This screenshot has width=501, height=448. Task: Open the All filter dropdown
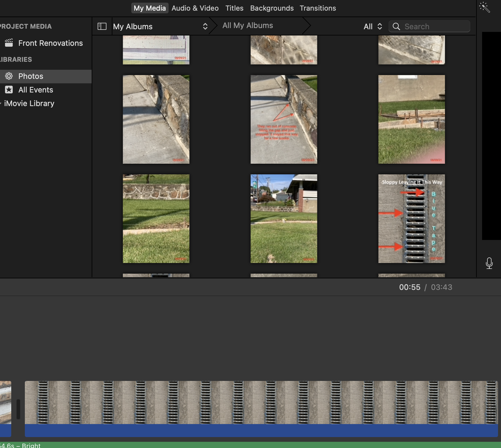[373, 27]
